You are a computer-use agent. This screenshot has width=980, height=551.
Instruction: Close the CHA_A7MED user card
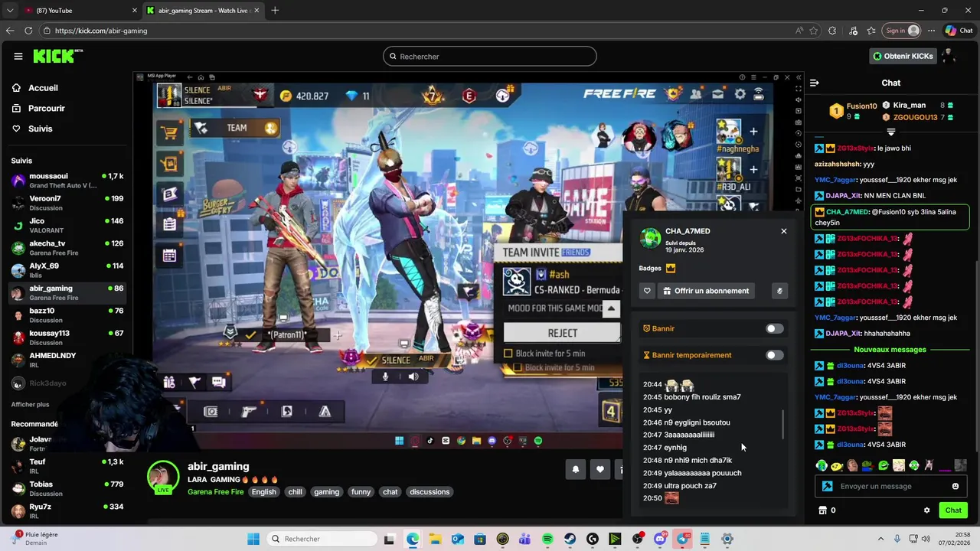(x=783, y=231)
